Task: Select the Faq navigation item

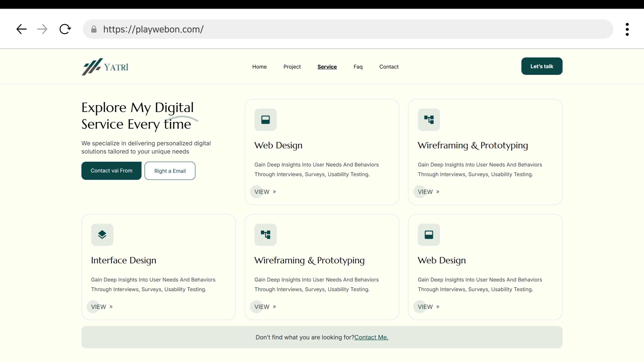Action: (358, 67)
